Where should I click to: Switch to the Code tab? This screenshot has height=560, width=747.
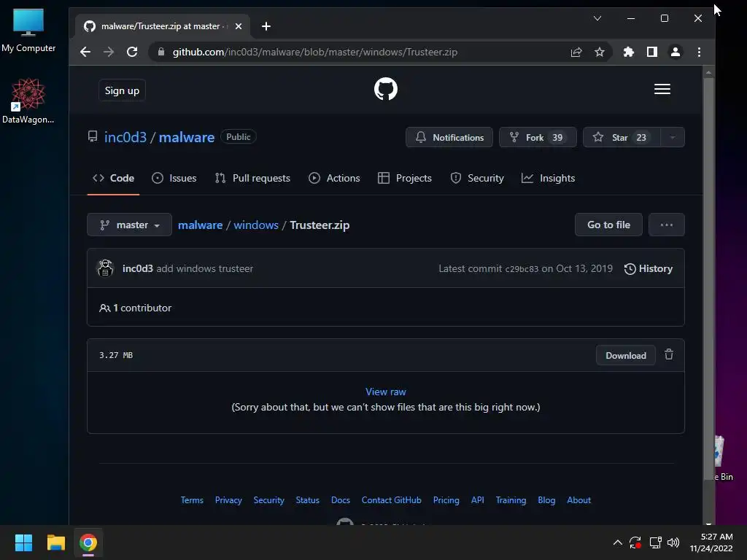(113, 178)
